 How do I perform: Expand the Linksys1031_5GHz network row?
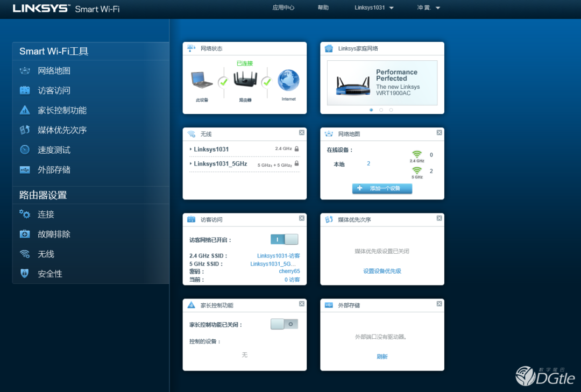pyautogui.click(x=245, y=164)
